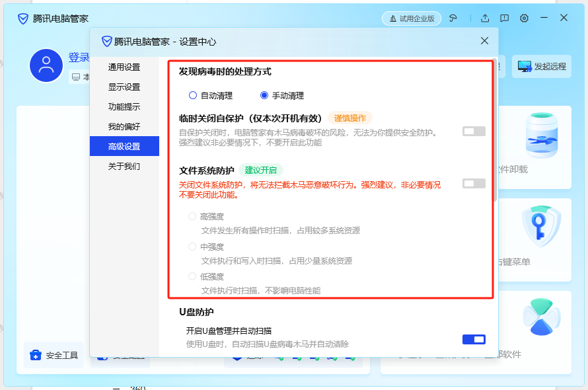Disable U盘管理并自动扫描 switch

click(x=474, y=339)
